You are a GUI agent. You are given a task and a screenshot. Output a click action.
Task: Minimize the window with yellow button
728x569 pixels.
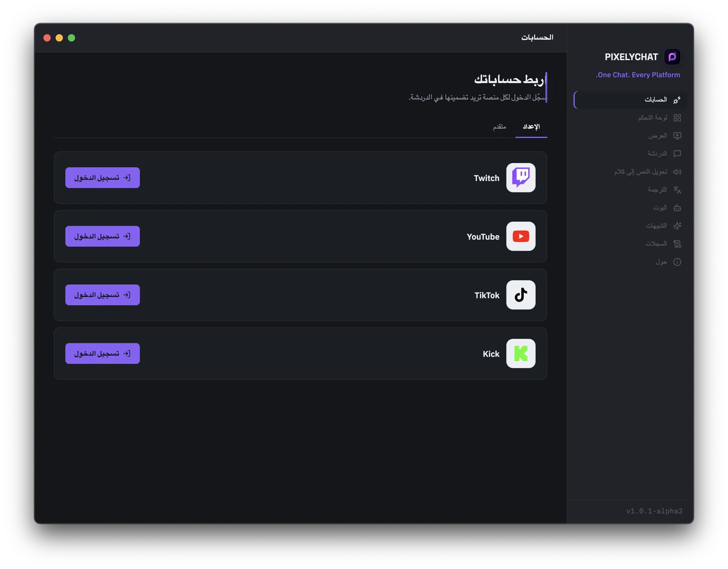59,38
